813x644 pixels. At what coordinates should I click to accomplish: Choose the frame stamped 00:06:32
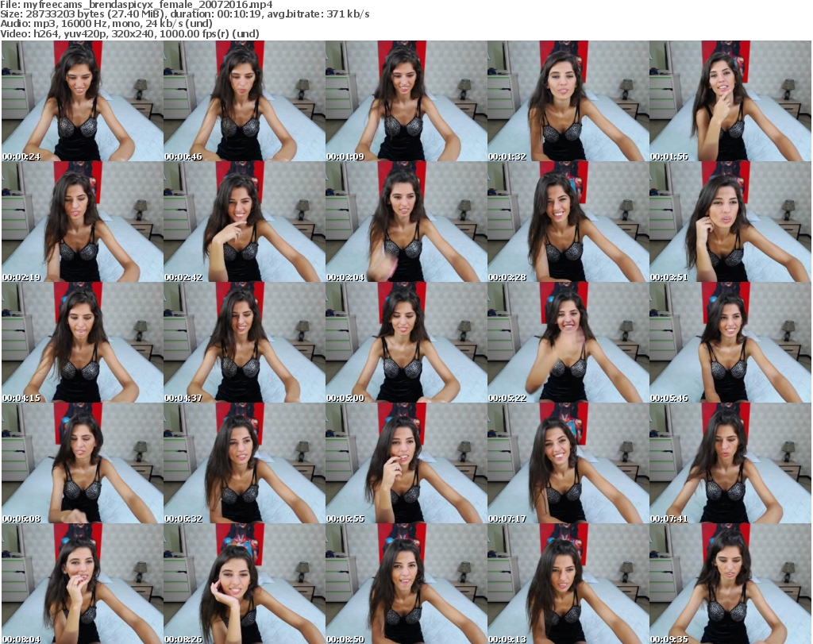[245, 463]
